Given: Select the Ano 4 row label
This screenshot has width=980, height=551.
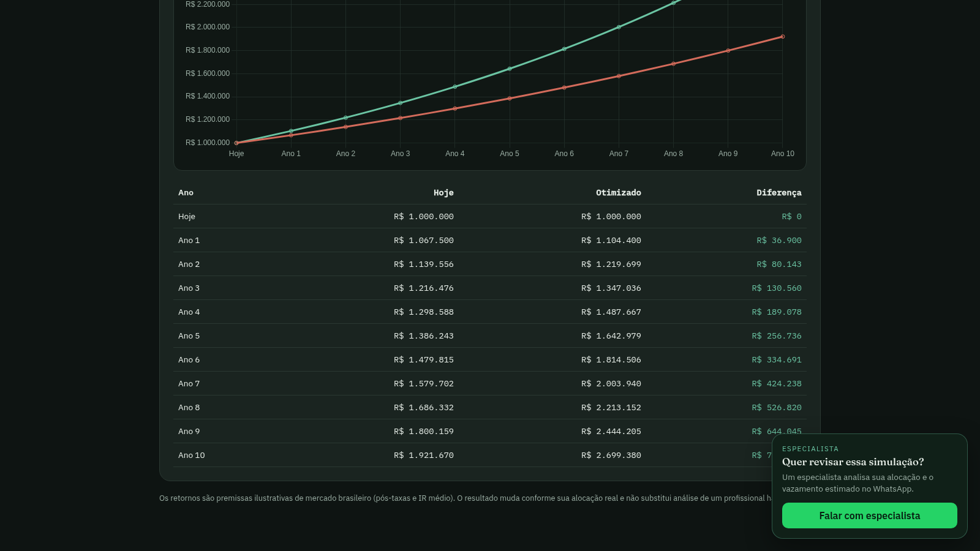Looking at the screenshot, I should [189, 312].
